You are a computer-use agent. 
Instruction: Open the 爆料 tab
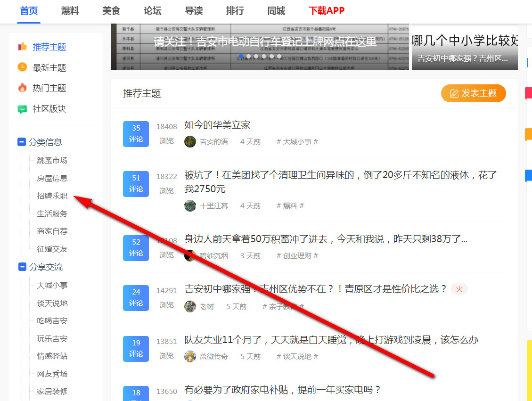click(70, 11)
